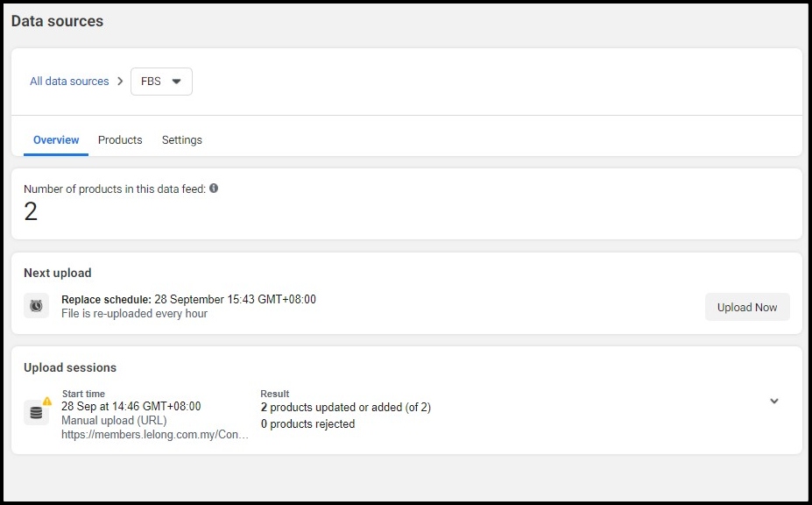Image resolution: width=812 pixels, height=505 pixels.
Task: Click the Upload Now button
Action: point(747,307)
